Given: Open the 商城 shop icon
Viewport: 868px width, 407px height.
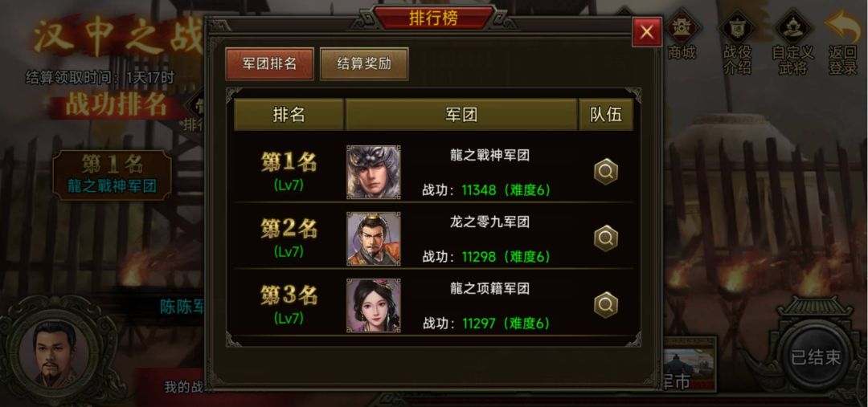Looking at the screenshot, I should (681, 35).
